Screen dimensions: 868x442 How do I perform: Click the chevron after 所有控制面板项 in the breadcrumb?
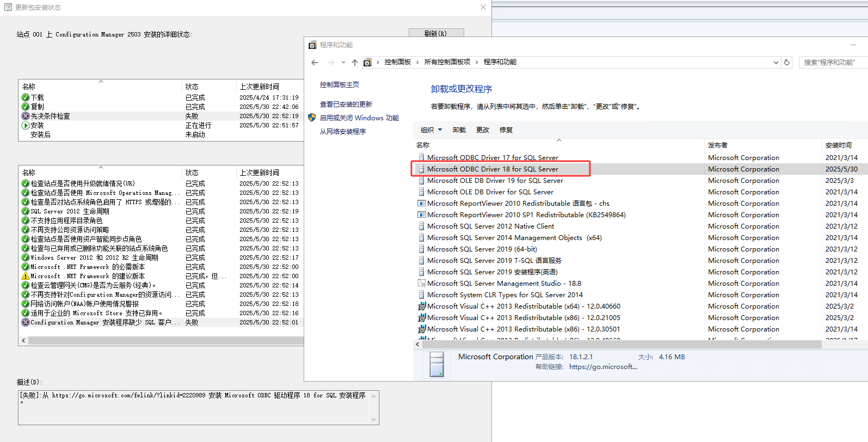pos(477,63)
